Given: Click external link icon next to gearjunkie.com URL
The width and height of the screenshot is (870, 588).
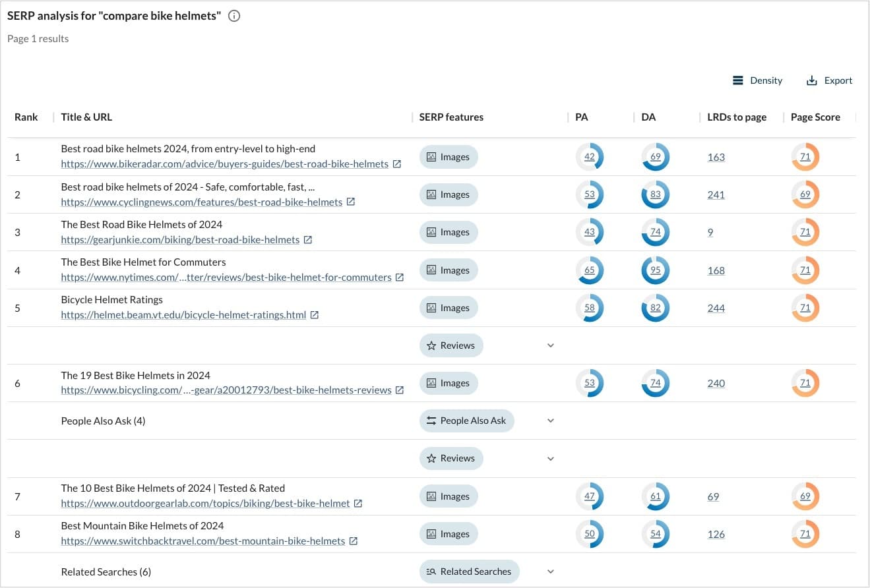Looking at the screenshot, I should pyautogui.click(x=308, y=240).
